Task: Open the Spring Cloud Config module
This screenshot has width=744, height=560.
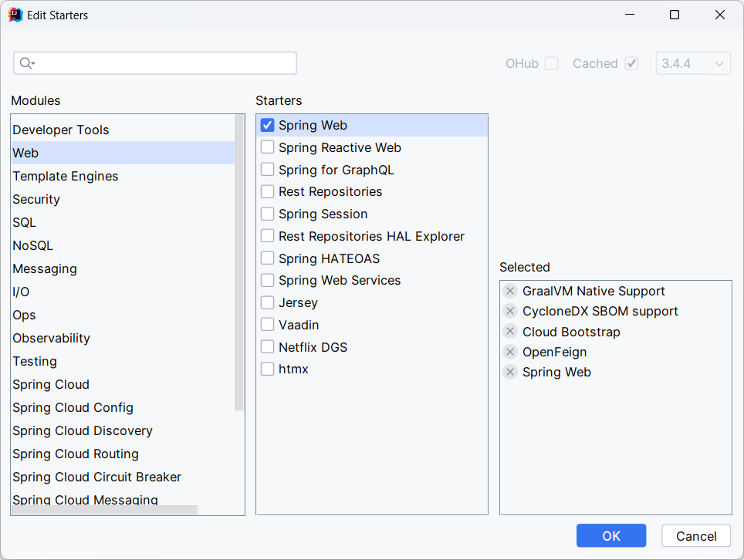Action: click(123, 407)
